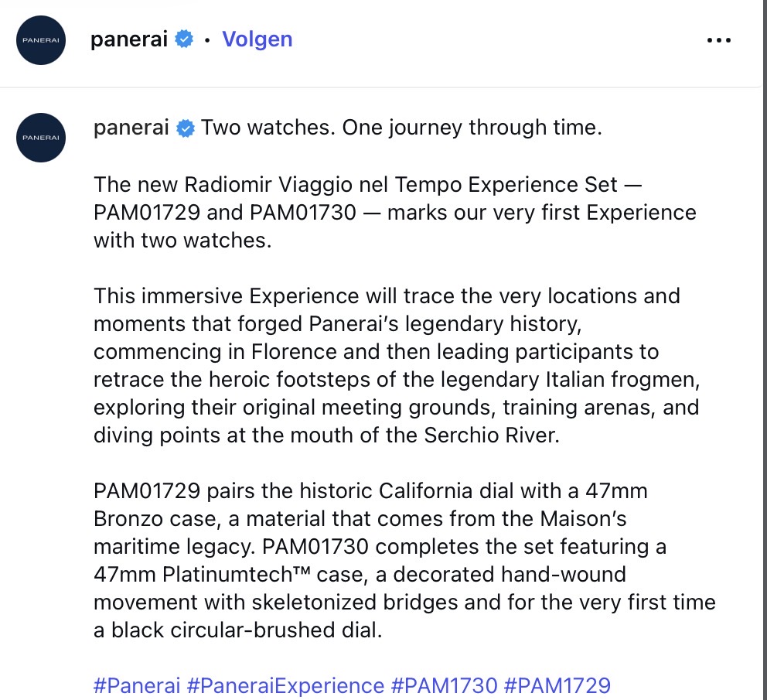The image size is (767, 700).
Task: Click the paragraph starting "This immersive Experience"
Action: tap(387, 365)
